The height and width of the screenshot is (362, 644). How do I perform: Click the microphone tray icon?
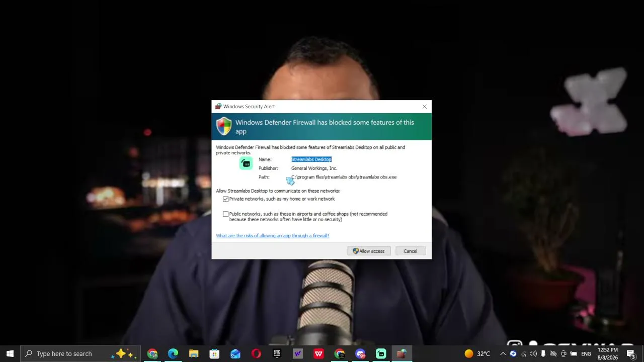click(x=543, y=353)
